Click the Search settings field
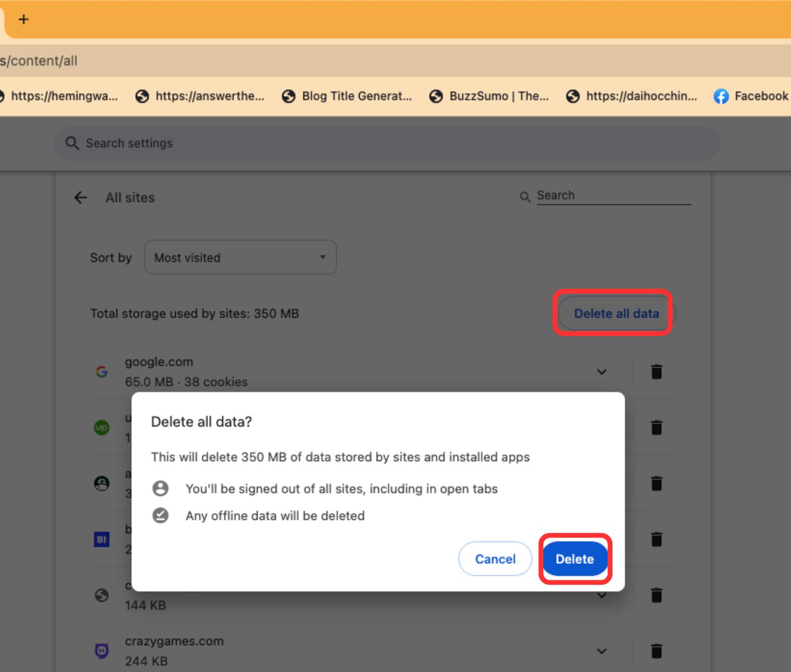The height and width of the screenshot is (672, 791). [x=387, y=143]
